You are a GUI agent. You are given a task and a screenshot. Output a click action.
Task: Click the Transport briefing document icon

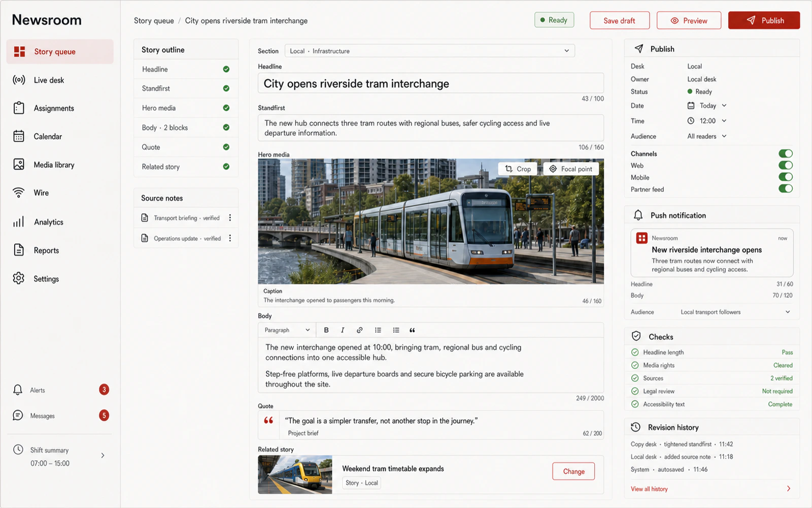point(145,217)
